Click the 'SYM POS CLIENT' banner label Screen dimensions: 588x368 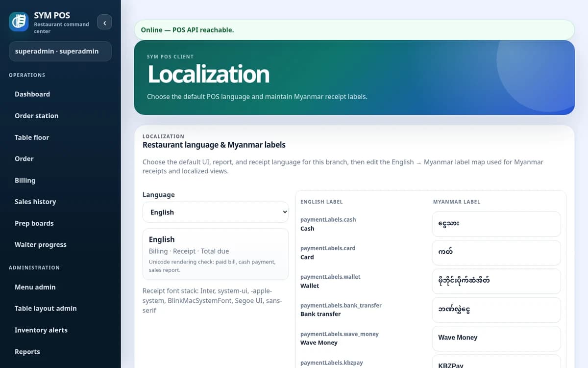[x=170, y=56]
